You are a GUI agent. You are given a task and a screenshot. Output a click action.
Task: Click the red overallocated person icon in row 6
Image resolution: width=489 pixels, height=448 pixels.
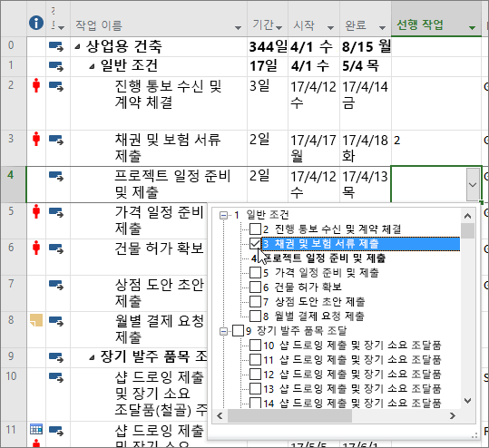point(36,248)
